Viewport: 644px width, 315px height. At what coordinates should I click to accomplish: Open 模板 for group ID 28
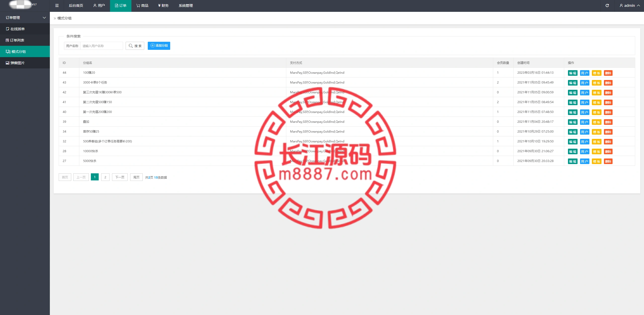tap(597, 151)
